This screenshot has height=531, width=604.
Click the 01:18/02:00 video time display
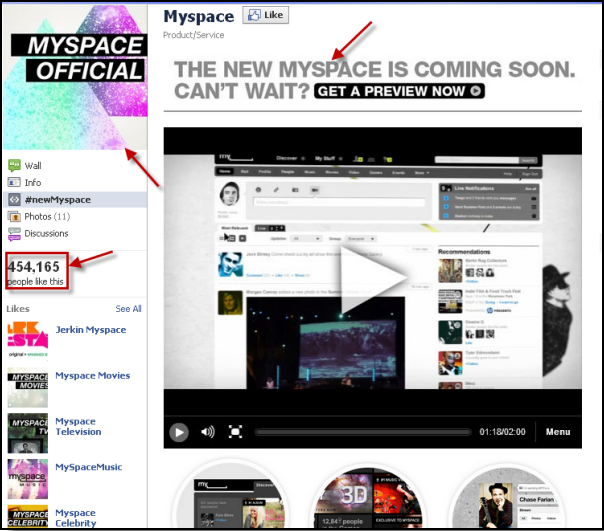click(502, 432)
